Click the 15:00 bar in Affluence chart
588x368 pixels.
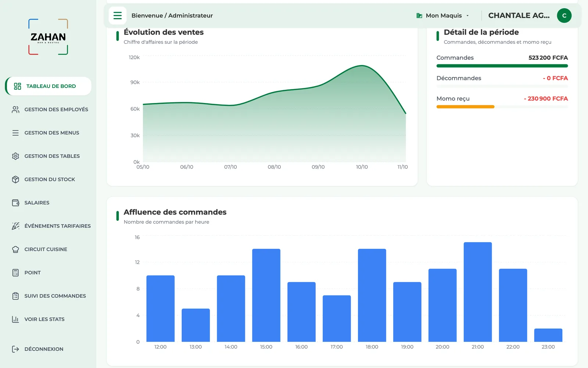tap(266, 295)
